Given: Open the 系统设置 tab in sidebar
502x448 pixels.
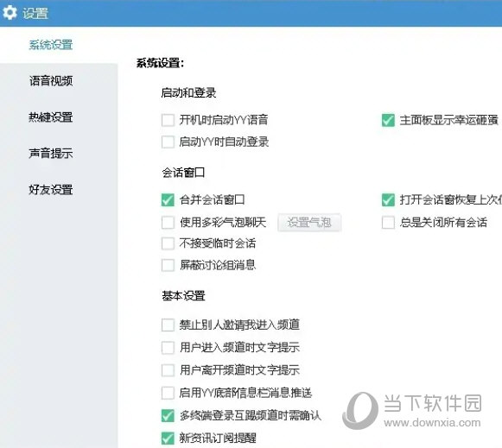Looking at the screenshot, I should tap(51, 45).
